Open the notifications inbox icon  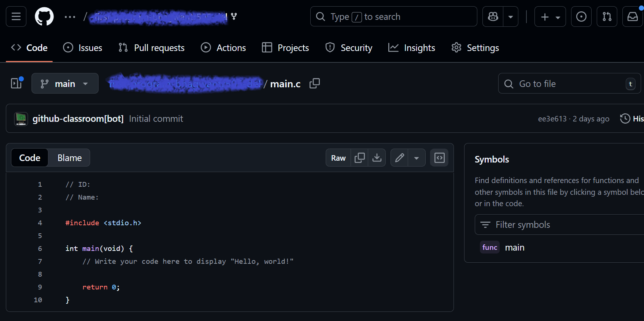pos(632,17)
